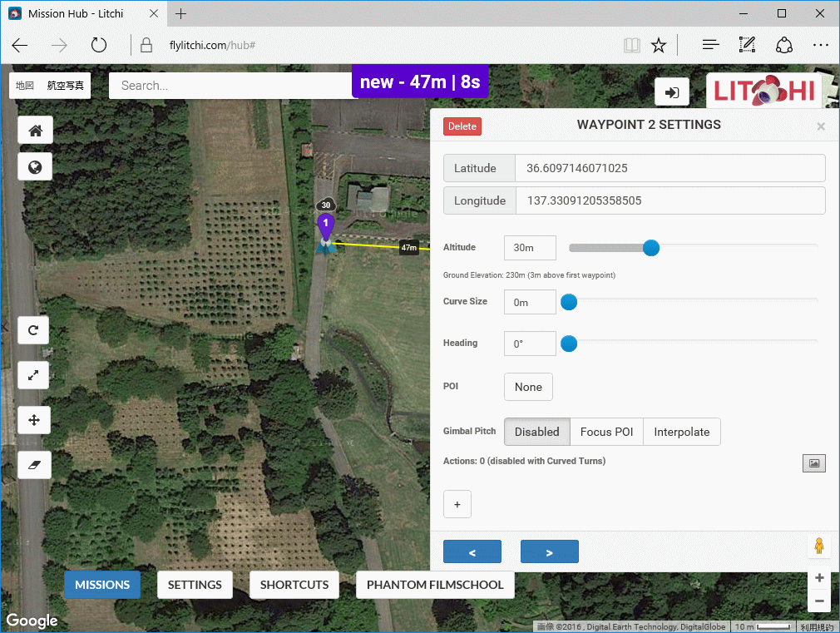840x633 pixels.
Task: Set Gimbal Pitch to Interpolate
Action: tap(681, 432)
